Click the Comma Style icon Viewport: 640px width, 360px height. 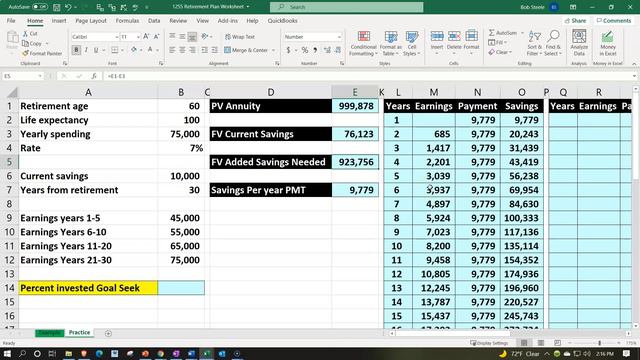click(315, 50)
